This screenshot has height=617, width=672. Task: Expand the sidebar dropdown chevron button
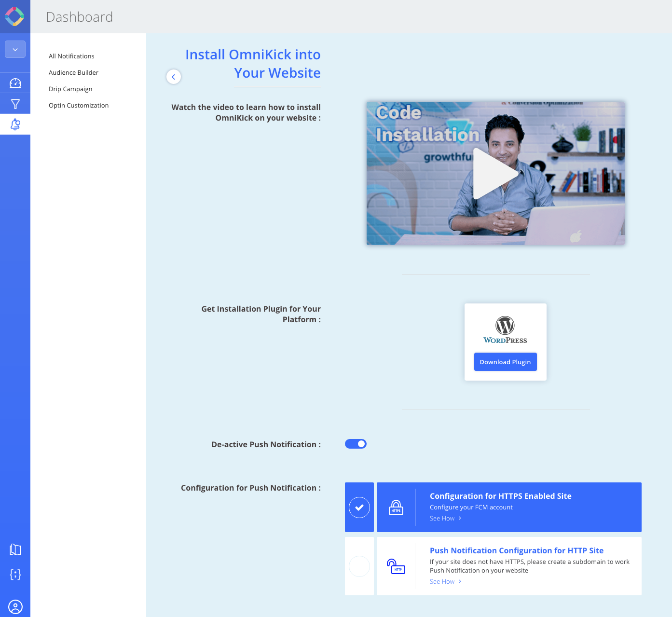pyautogui.click(x=15, y=49)
